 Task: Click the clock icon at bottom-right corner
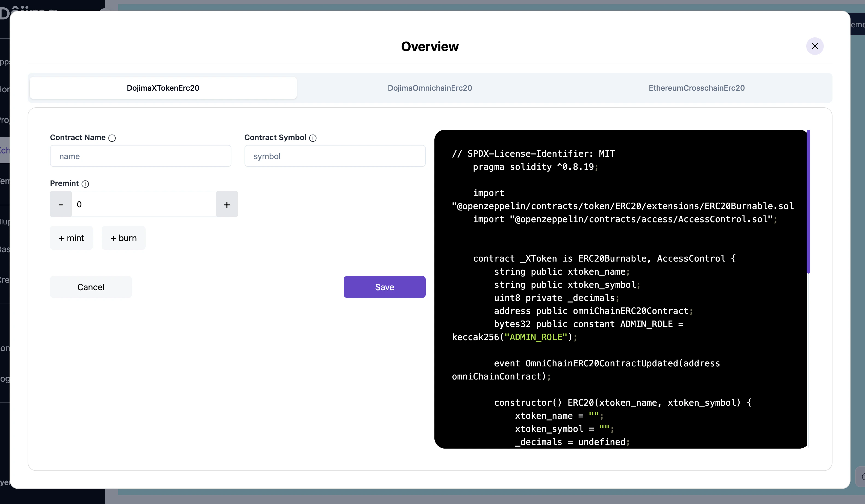[x=861, y=477]
